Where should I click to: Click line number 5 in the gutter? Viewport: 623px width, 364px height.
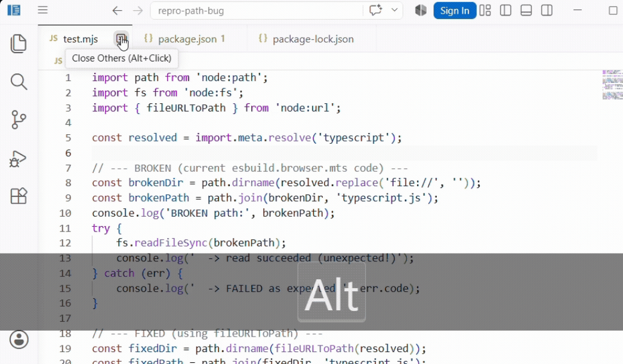[x=69, y=138]
